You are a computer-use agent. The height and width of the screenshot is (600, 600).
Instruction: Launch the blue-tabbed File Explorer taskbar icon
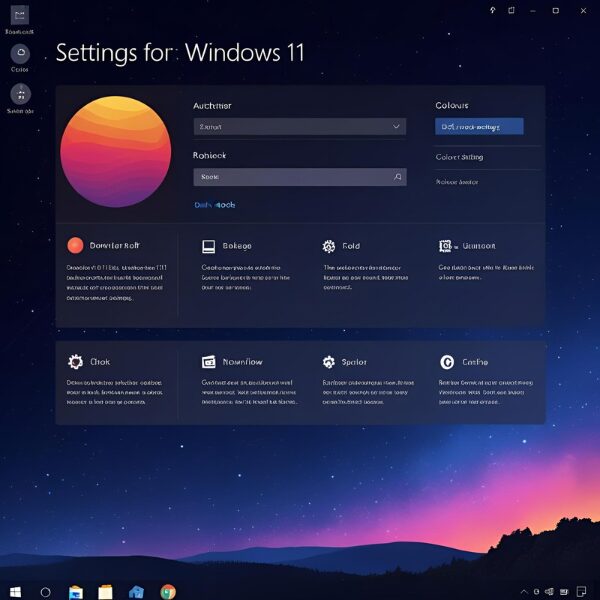click(76, 592)
